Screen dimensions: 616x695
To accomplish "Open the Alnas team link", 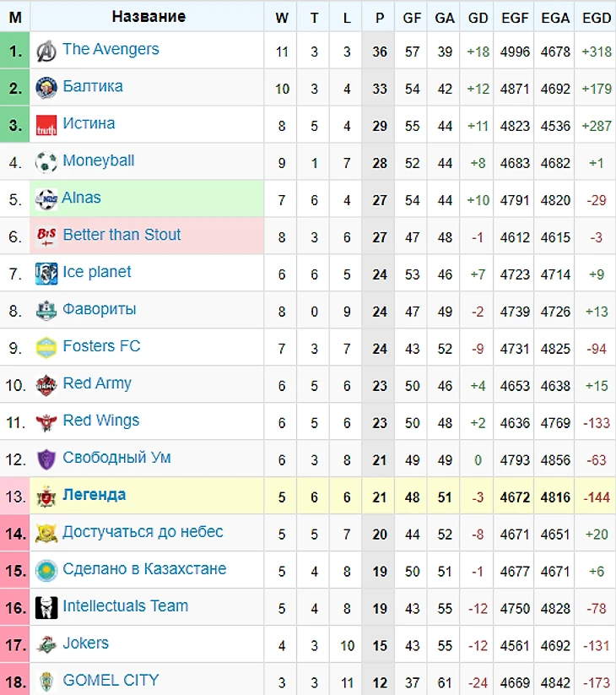I will [81, 198].
